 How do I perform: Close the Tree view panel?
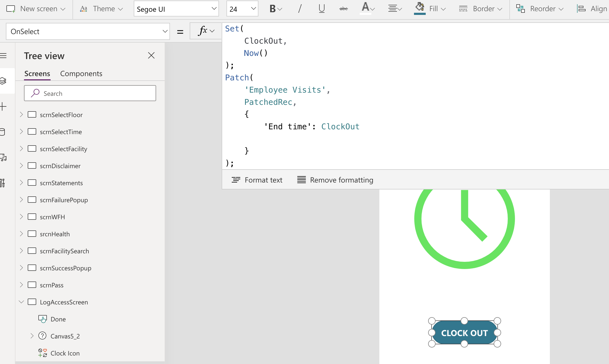pyautogui.click(x=151, y=55)
